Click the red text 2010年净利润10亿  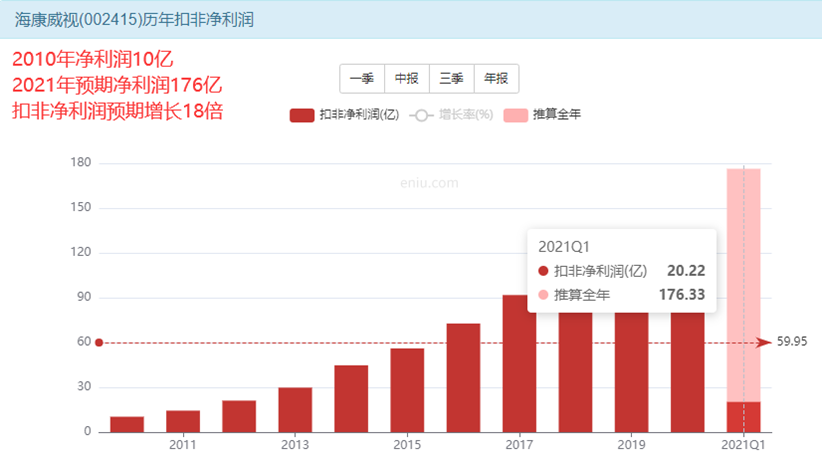coord(93,59)
